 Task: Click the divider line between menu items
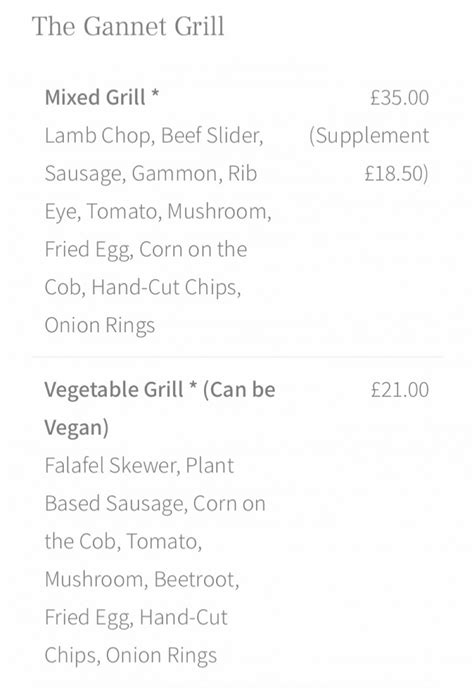[237, 357]
